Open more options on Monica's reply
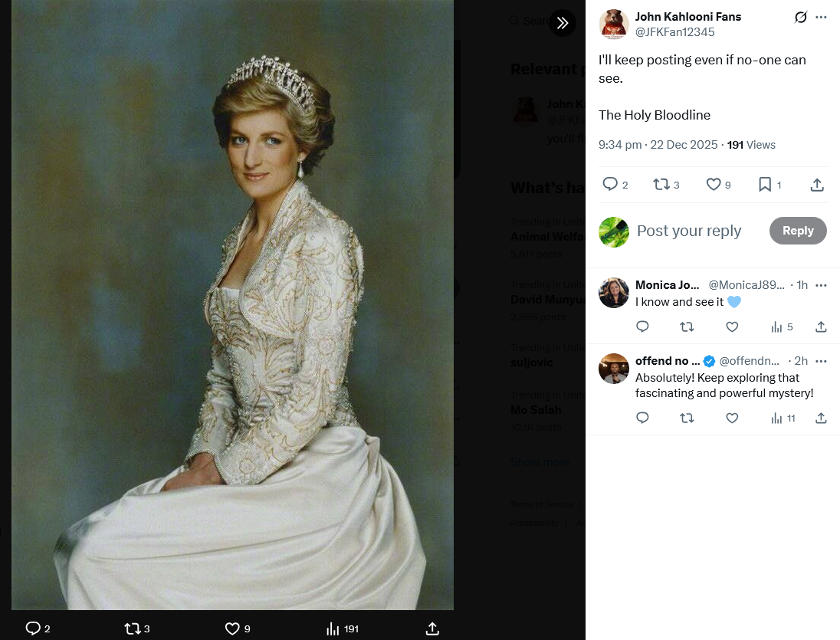This screenshot has height=640, width=840. pos(821,285)
